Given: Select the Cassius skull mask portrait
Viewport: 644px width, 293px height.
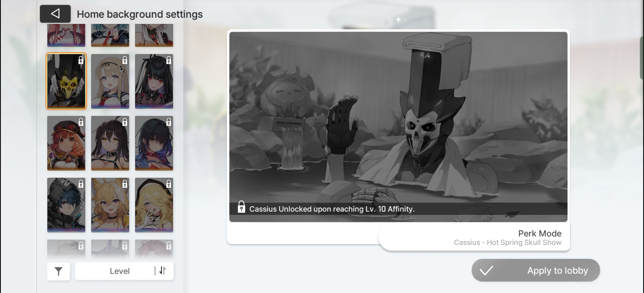Looking at the screenshot, I should click(66, 81).
